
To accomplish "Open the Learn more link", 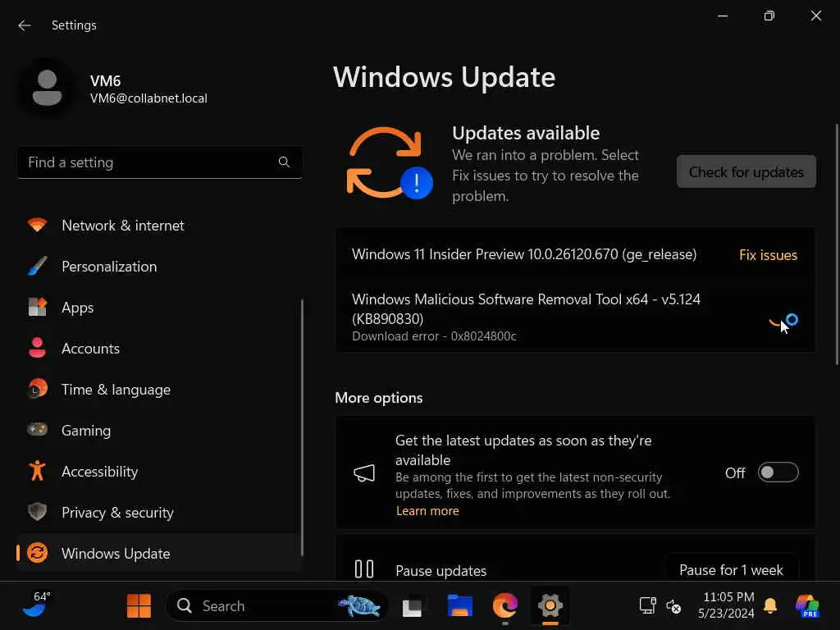I will tap(427, 510).
